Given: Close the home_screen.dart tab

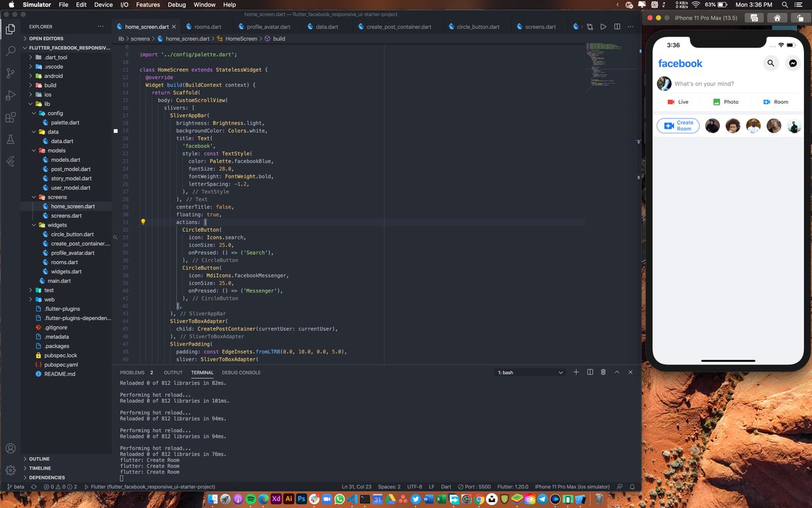Looking at the screenshot, I should click(x=174, y=27).
